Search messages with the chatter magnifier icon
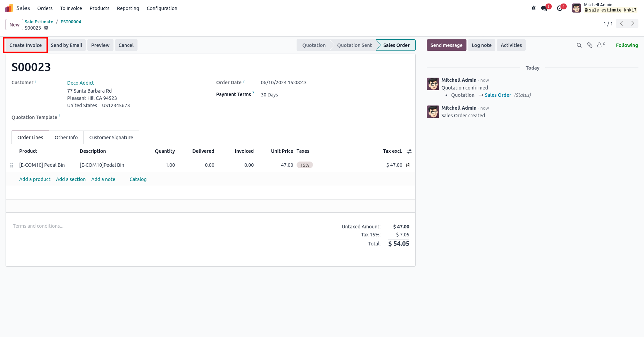The image size is (644, 337). (x=579, y=45)
